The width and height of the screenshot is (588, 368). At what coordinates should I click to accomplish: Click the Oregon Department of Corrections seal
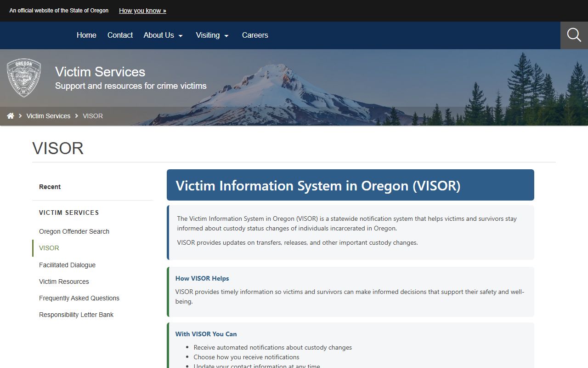click(x=24, y=78)
